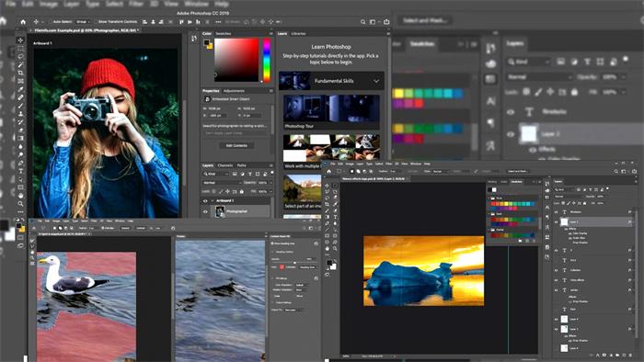
Task: Open Search icon in photographer window options bar
Action: [362, 22]
